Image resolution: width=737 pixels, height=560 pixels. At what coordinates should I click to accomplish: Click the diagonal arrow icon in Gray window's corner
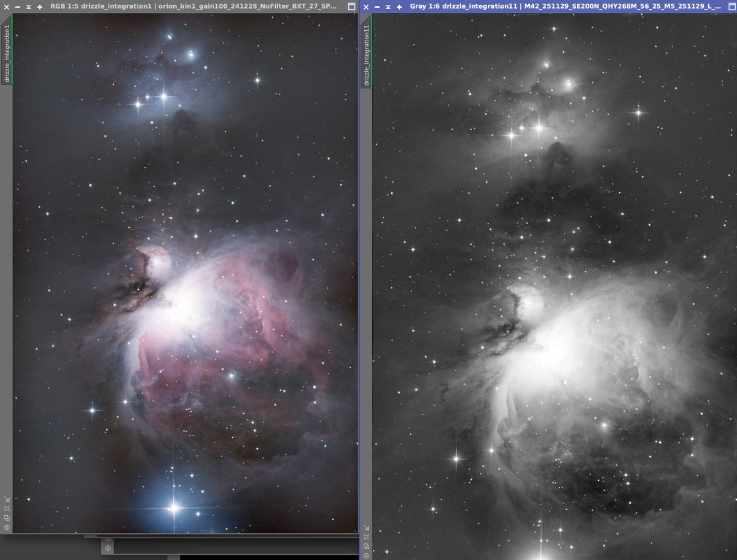tap(367, 527)
